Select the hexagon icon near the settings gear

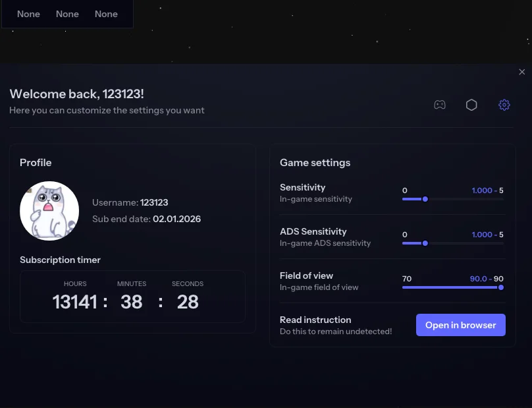pos(471,104)
